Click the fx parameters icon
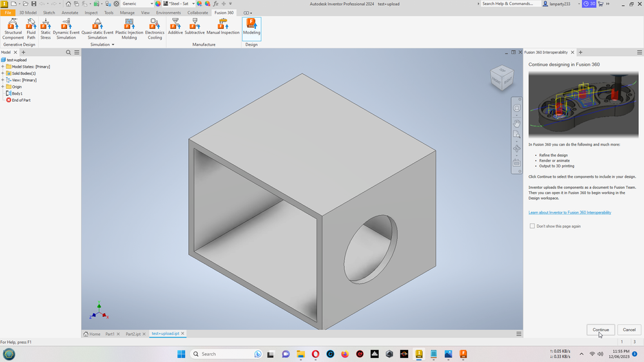 click(215, 4)
